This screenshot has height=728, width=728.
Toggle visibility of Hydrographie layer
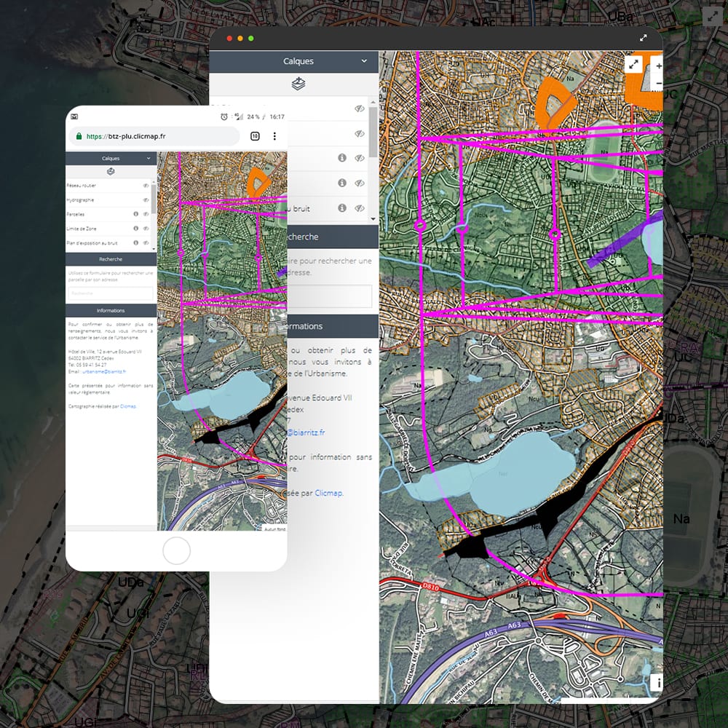click(x=146, y=200)
